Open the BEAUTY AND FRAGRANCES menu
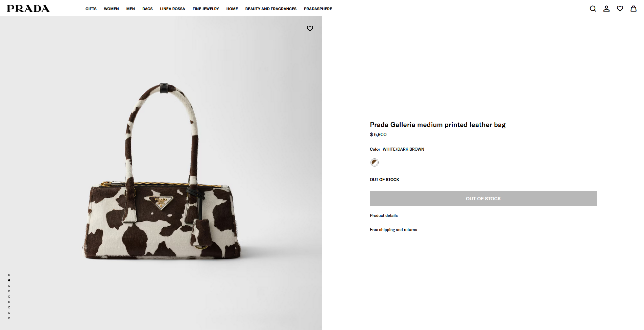This screenshot has width=644, height=330. coord(271,9)
